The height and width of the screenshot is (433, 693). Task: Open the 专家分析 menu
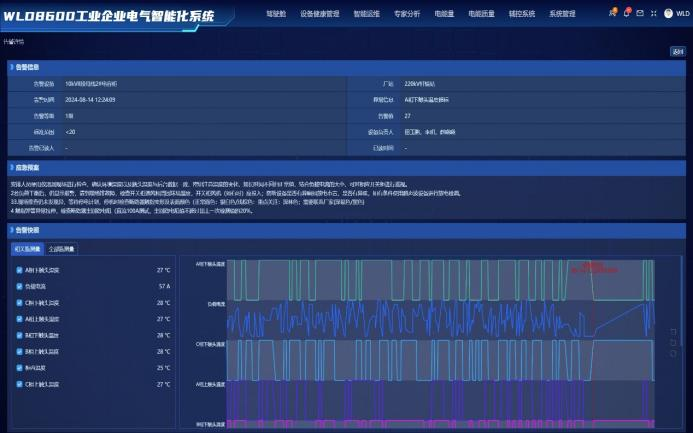tap(407, 14)
